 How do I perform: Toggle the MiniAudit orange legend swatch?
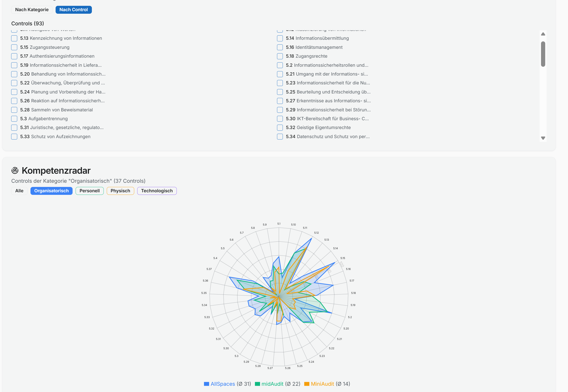click(307, 384)
